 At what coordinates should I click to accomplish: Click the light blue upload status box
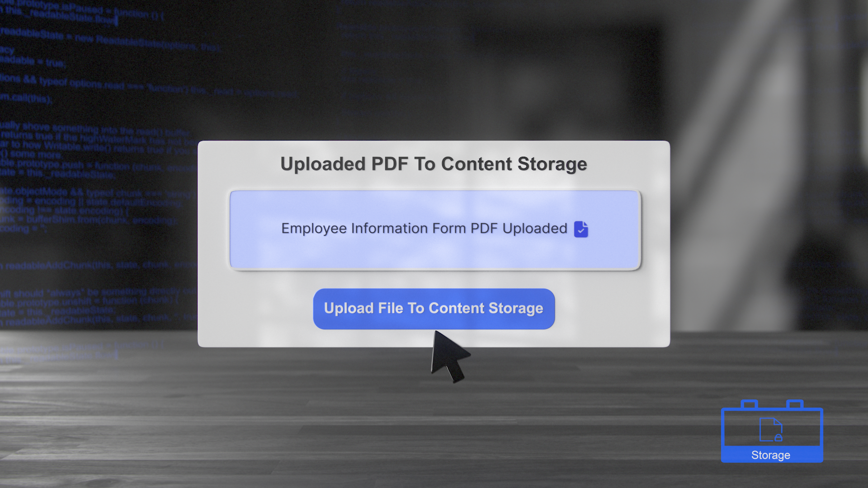(x=435, y=230)
